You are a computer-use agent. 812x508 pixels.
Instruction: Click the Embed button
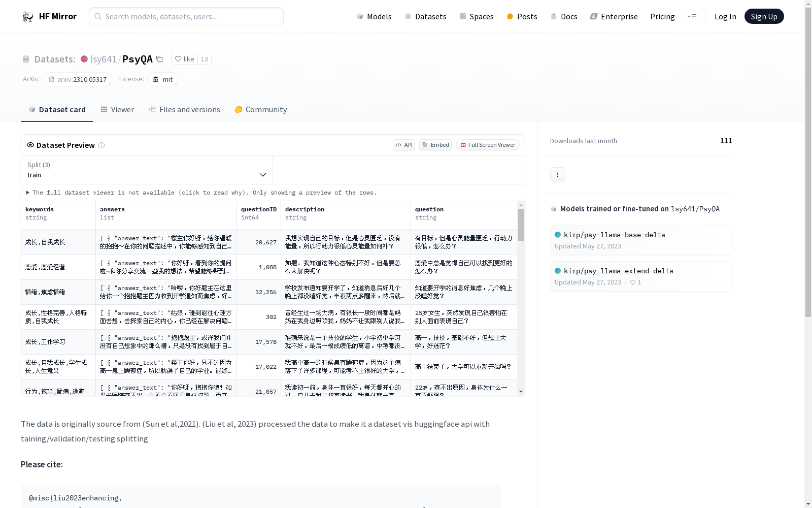(435, 145)
